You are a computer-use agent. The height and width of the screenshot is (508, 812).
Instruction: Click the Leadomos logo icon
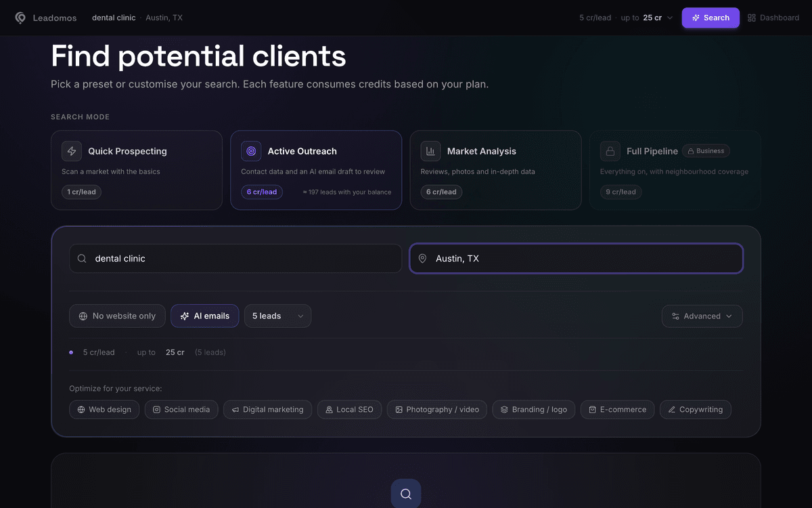tap(20, 18)
